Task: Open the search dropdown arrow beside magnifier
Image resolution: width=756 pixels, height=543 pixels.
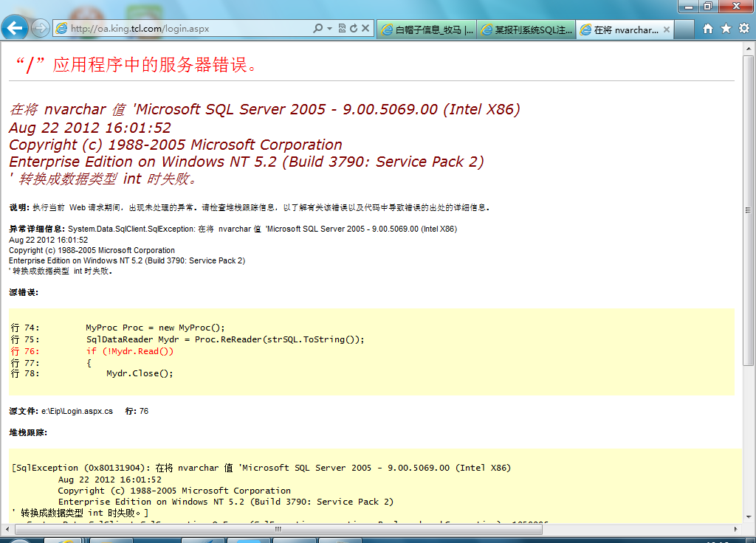Action: click(x=330, y=29)
